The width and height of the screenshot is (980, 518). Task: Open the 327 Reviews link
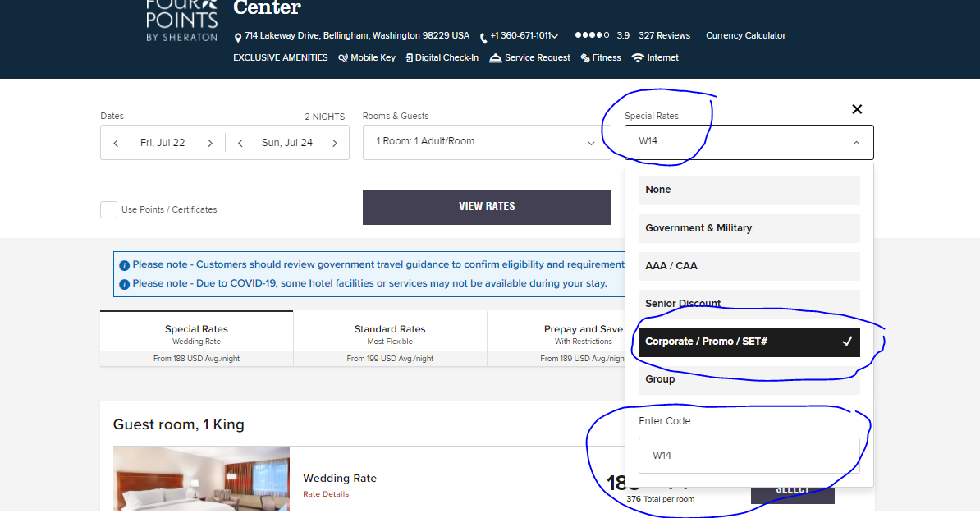[x=664, y=35]
